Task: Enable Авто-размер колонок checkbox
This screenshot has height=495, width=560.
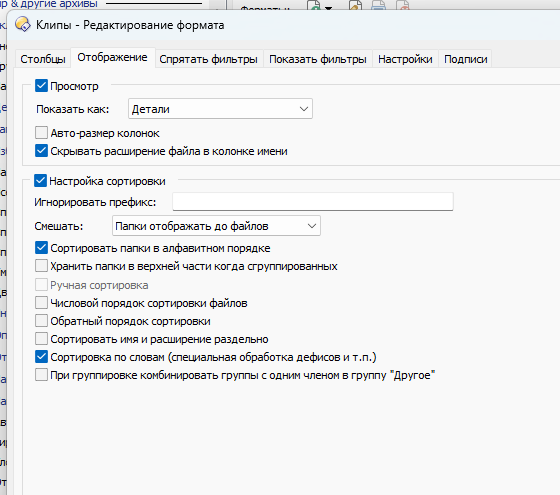Action: pos(41,133)
